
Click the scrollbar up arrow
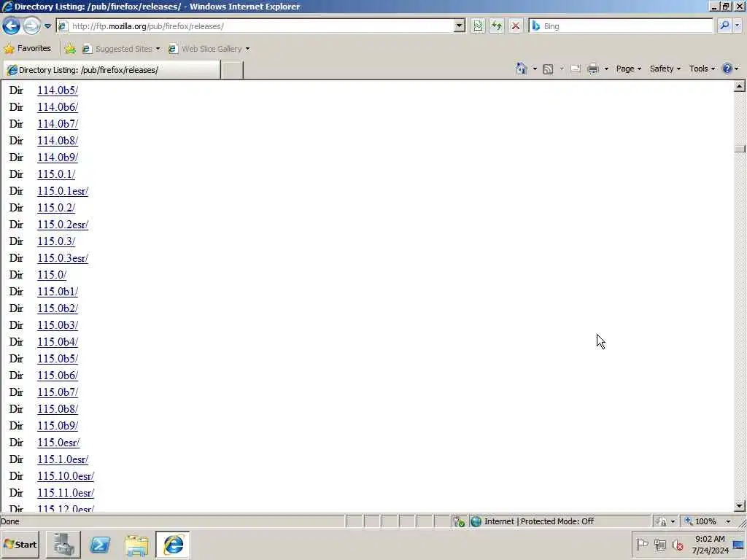pos(740,86)
